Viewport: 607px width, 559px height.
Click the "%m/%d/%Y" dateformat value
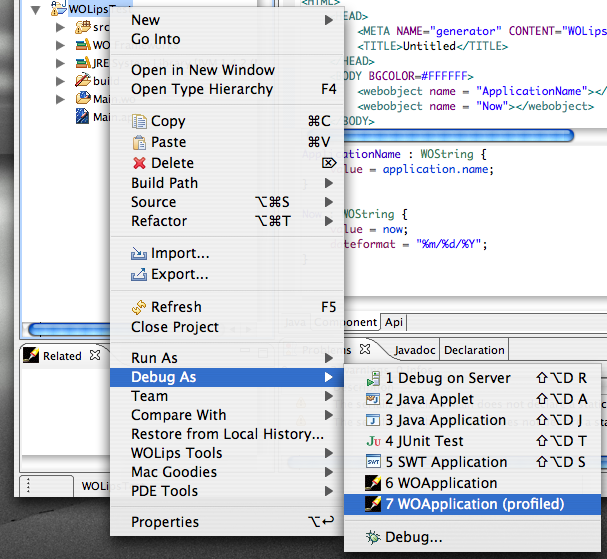click(x=448, y=244)
